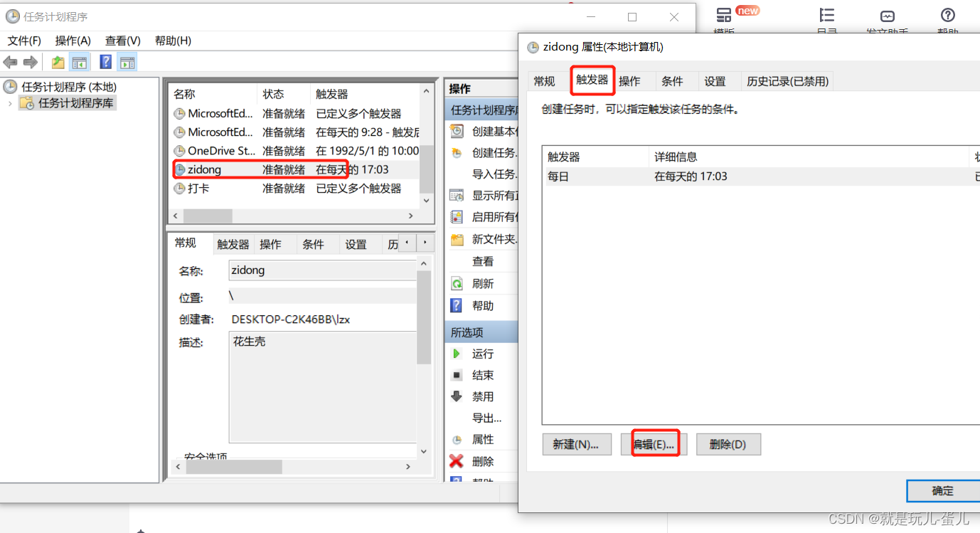Click the 详细信息 column header in dialog

click(x=810, y=157)
